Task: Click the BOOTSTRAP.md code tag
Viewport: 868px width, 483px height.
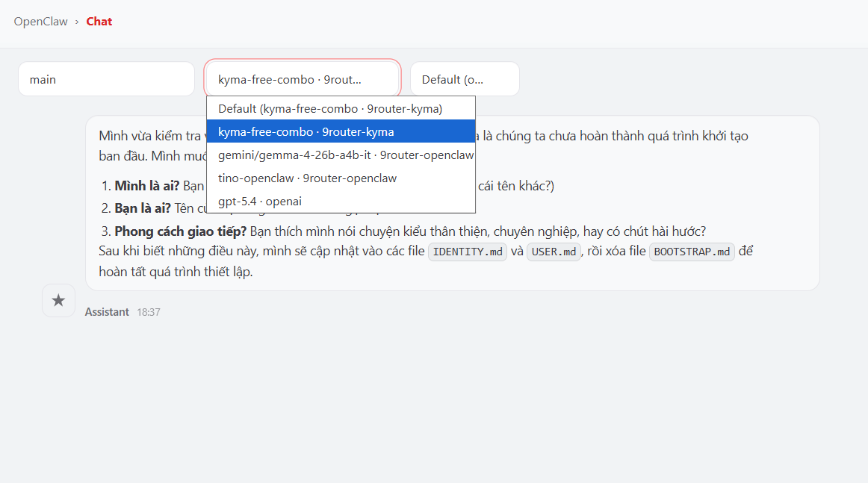Action: tap(692, 252)
